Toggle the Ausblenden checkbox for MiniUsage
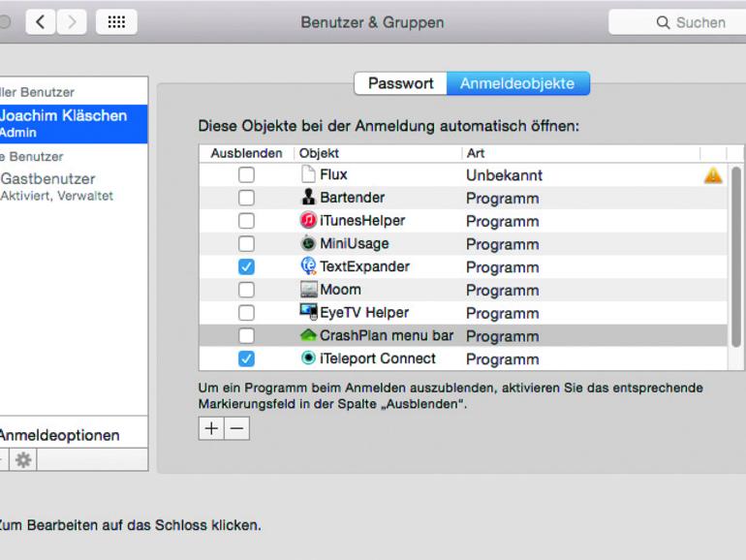The height and width of the screenshot is (560, 746). 246,243
